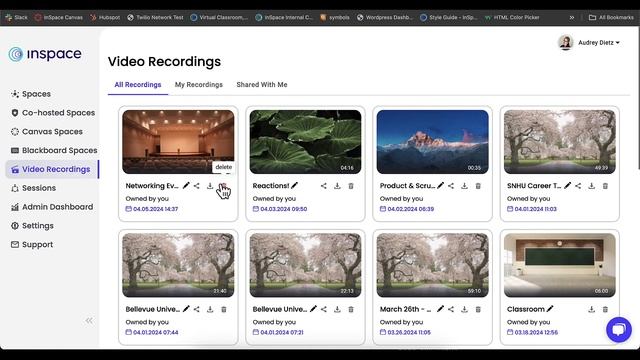This screenshot has height=360, width=640.
Task: Open the Slack bookmark
Action: pyautogui.click(x=17, y=18)
